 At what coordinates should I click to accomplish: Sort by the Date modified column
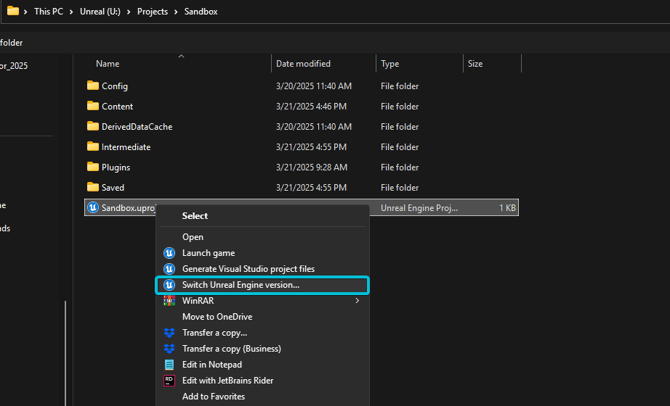coord(303,64)
